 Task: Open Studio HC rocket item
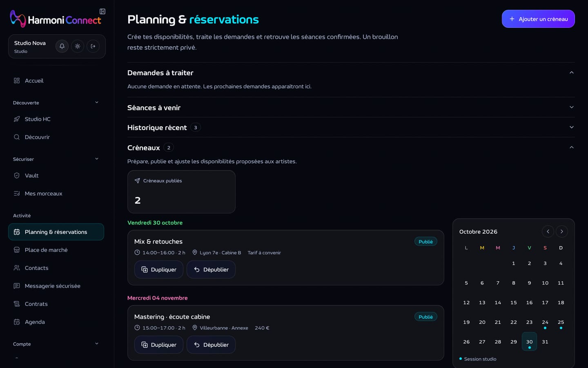pos(56,119)
